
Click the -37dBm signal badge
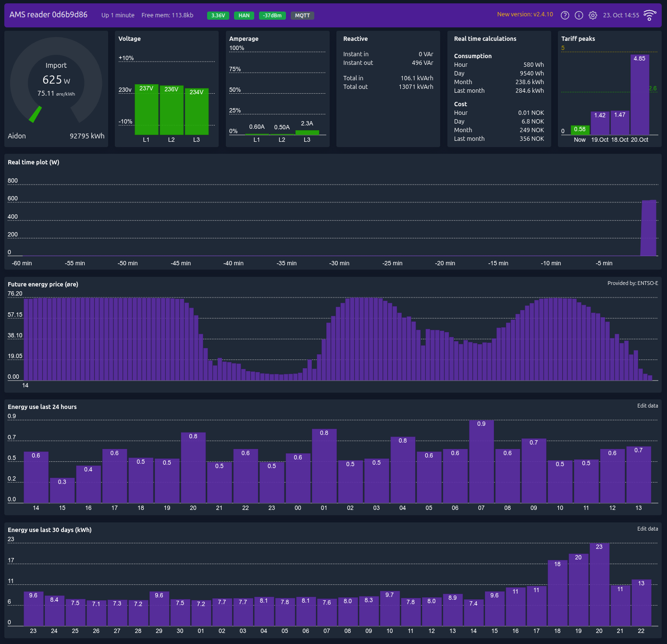[x=272, y=15]
